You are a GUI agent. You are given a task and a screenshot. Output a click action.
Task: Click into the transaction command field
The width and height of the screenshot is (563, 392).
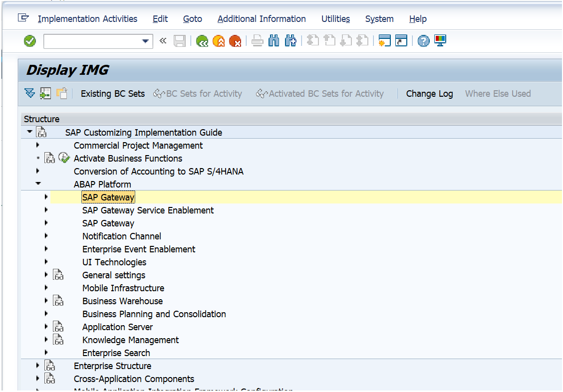click(x=92, y=41)
